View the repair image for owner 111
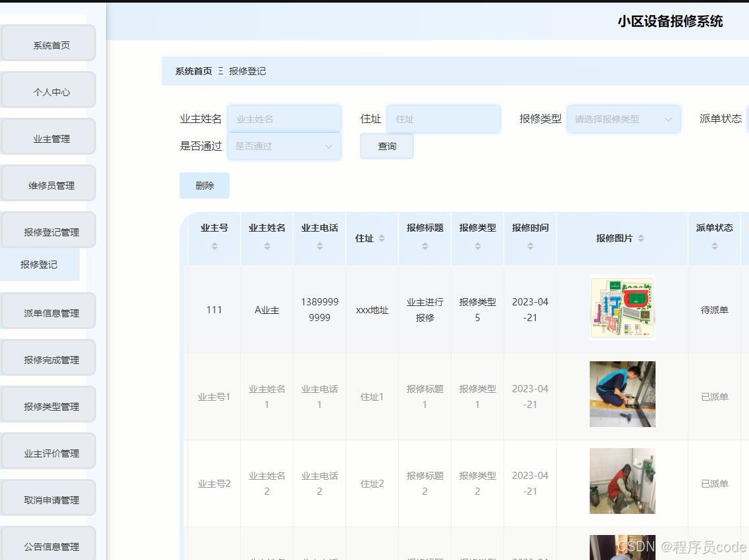This screenshot has height=560, width=749. point(621,307)
